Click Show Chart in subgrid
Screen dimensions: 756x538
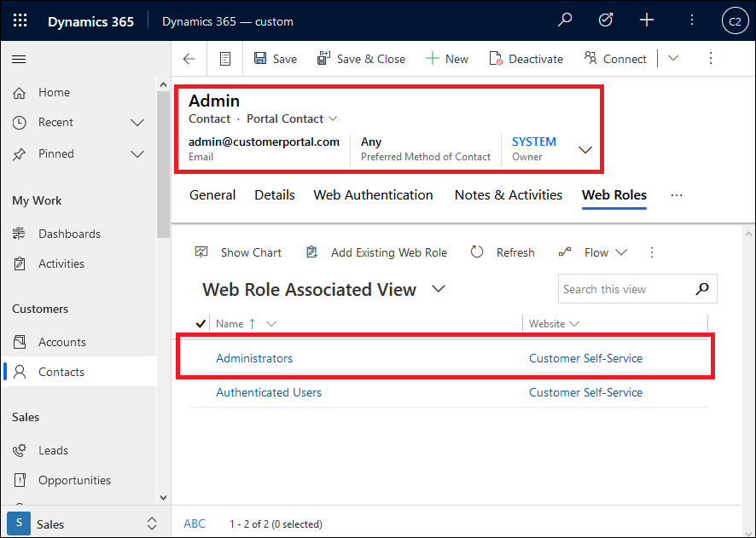click(238, 252)
